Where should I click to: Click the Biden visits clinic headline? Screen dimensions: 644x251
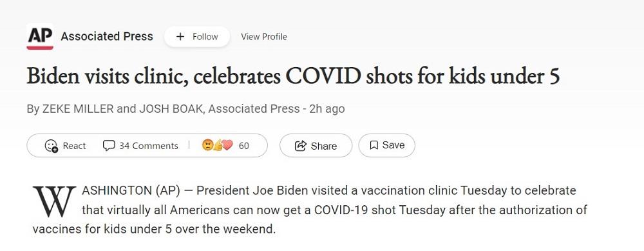(x=293, y=77)
